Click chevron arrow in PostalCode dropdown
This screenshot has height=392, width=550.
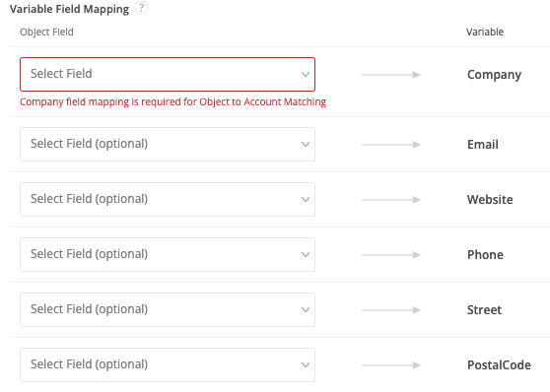coord(306,364)
